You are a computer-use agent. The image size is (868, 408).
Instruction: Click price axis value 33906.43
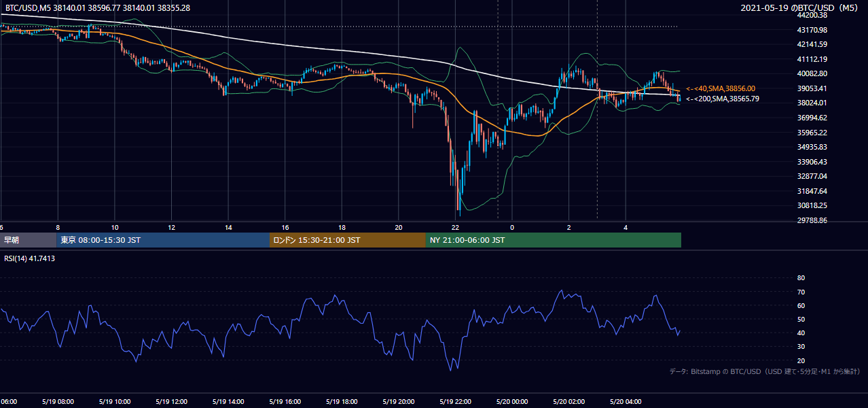(x=812, y=162)
